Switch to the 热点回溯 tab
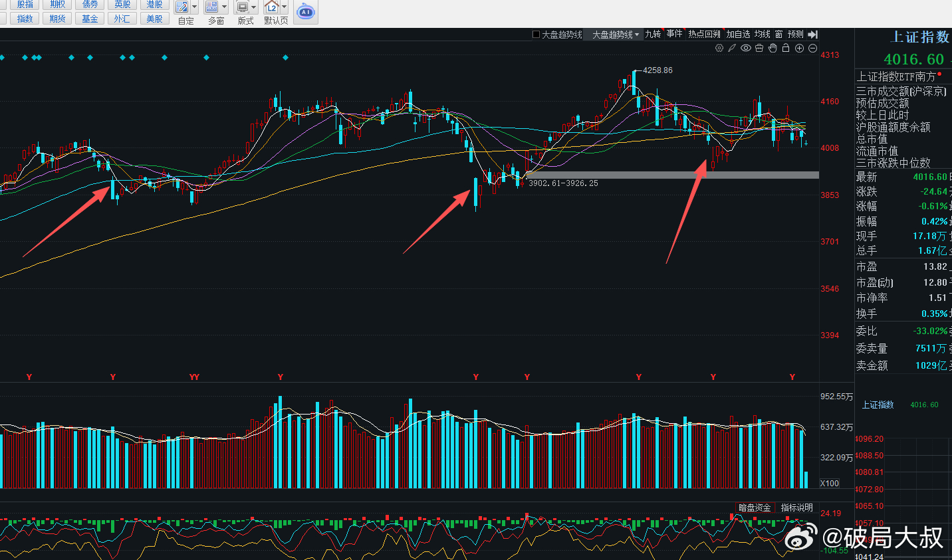This screenshot has width=952, height=560. coord(704,34)
